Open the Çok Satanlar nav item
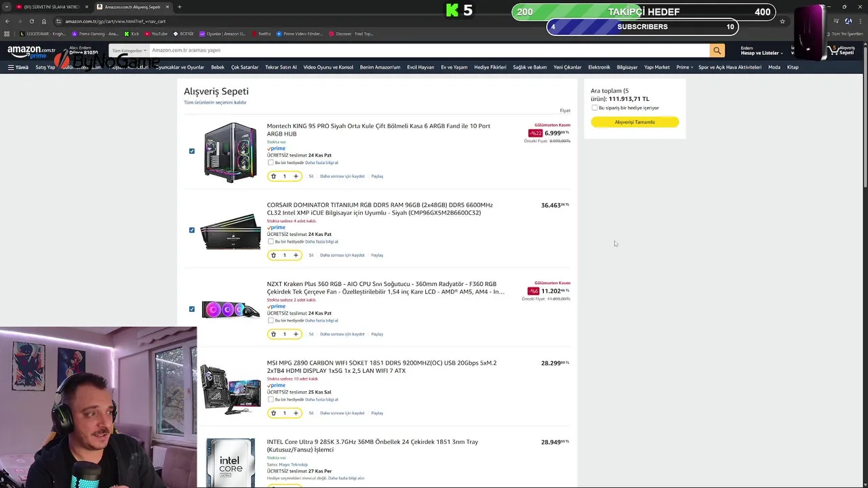Image resolution: width=868 pixels, height=488 pixels. (x=245, y=67)
